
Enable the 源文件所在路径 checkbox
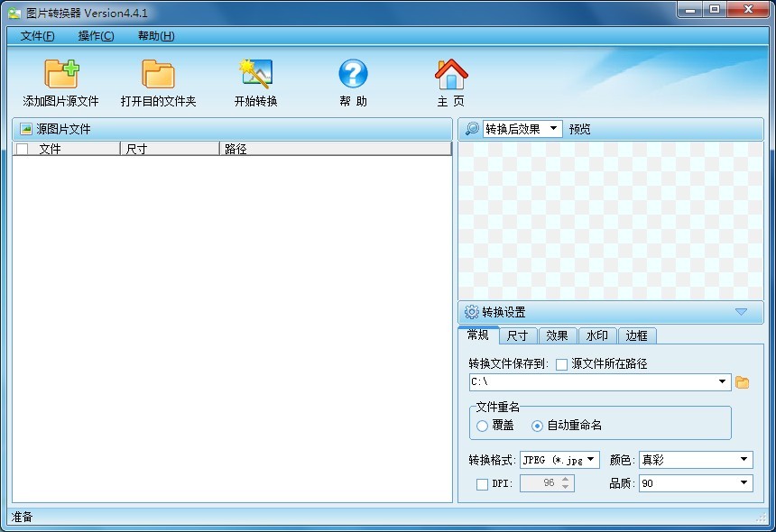pos(561,364)
